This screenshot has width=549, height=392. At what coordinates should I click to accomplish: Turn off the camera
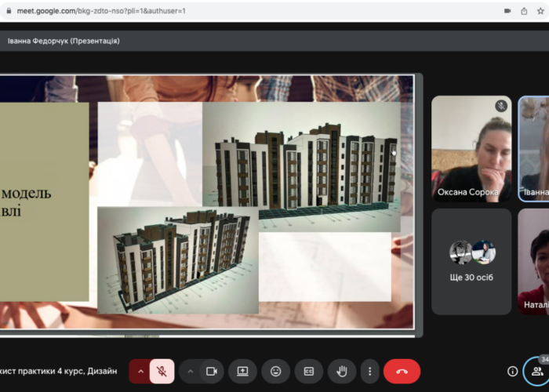pos(211,371)
